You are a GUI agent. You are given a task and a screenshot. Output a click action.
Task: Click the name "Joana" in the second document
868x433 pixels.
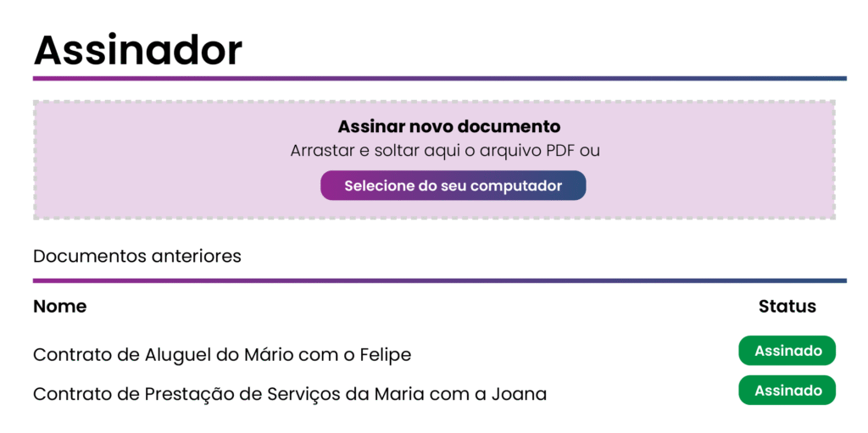[520, 394]
